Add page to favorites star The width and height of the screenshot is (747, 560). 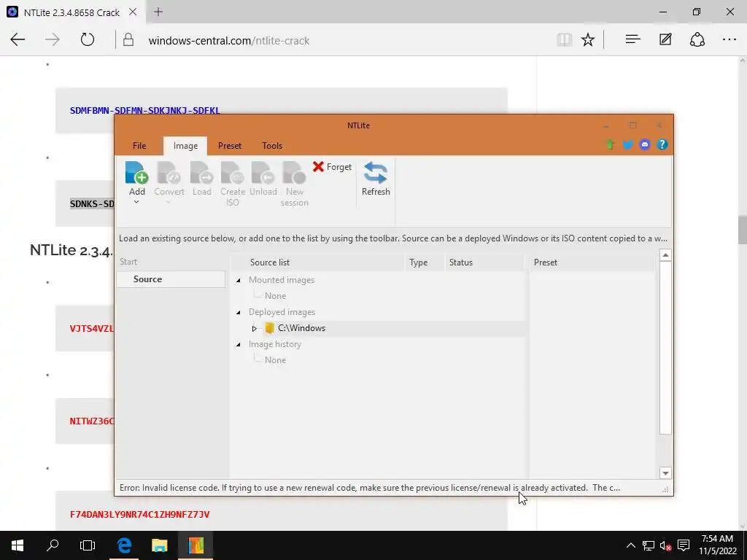click(x=588, y=40)
